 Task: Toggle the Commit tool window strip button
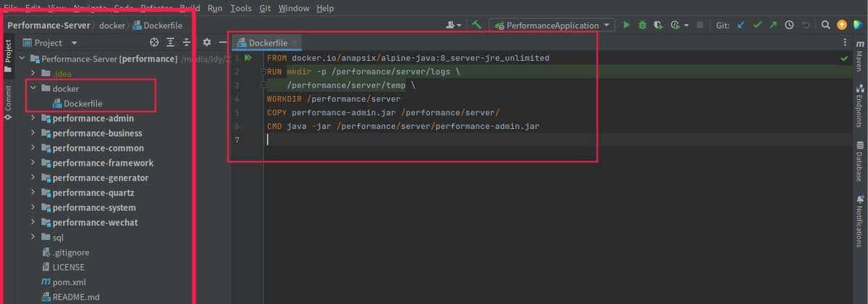(8, 102)
